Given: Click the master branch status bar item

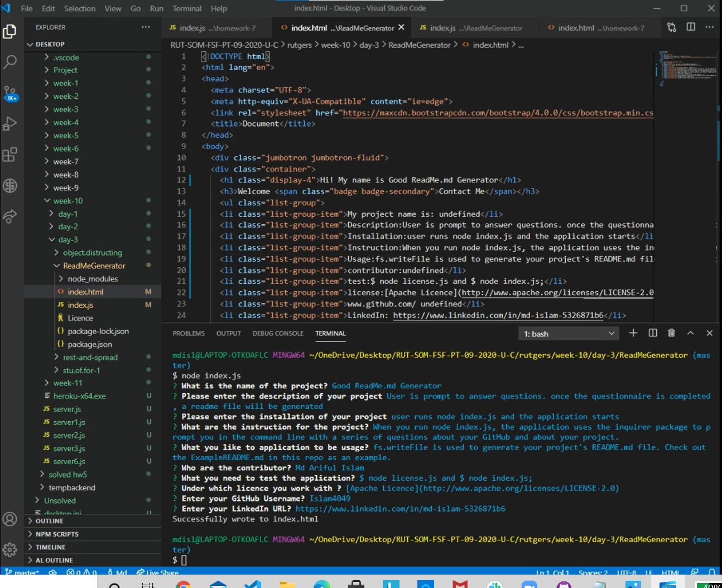Looking at the screenshot, I should point(22,572).
